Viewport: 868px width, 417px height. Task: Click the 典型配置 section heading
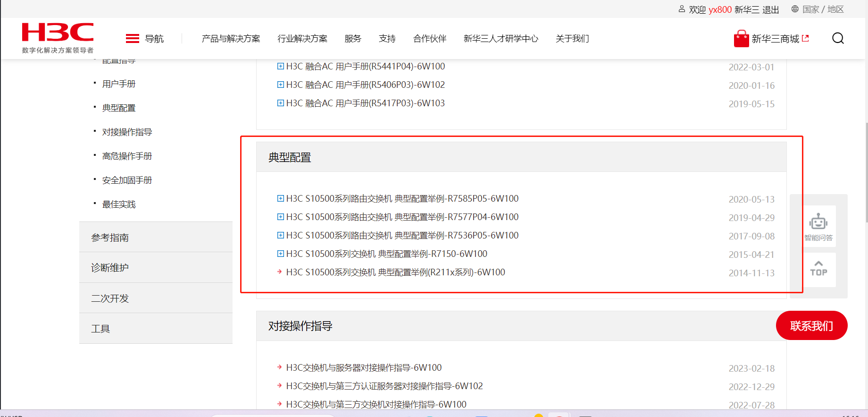pos(290,157)
